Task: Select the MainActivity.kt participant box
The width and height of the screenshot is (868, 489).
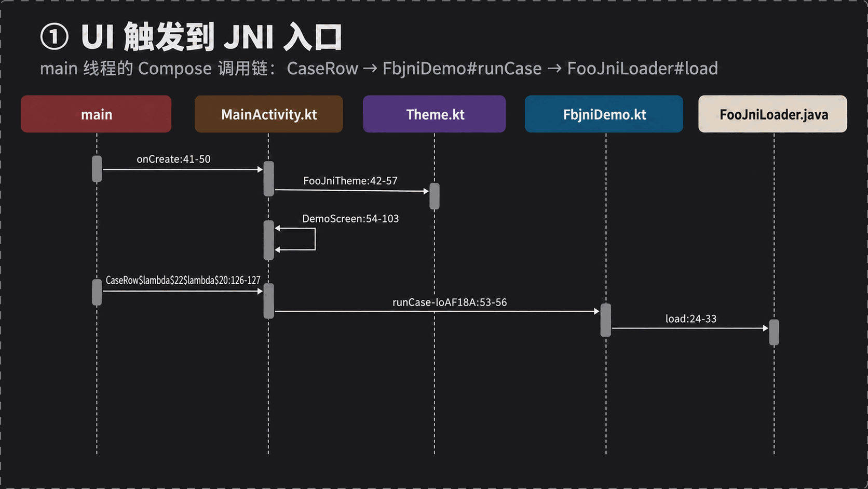Action: (x=268, y=114)
